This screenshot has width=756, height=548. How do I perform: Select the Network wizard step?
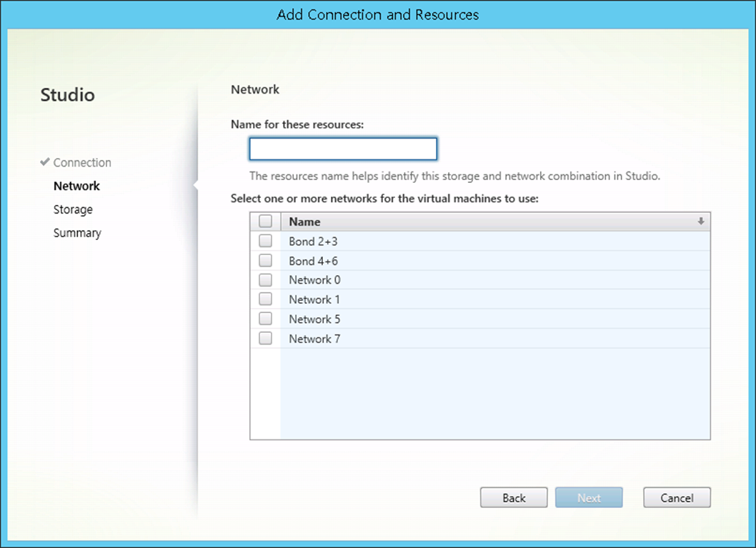(76, 186)
